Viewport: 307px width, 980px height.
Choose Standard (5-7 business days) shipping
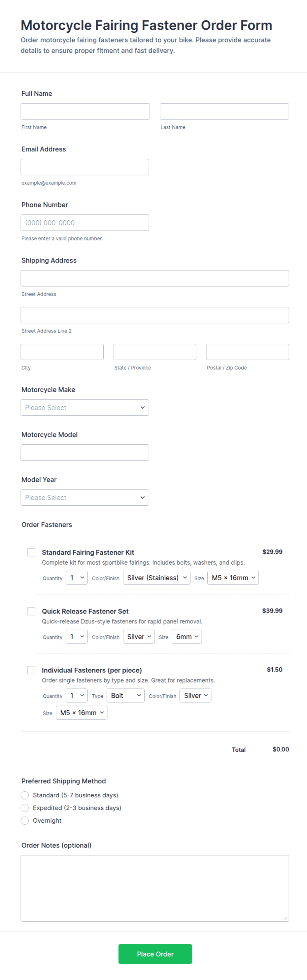point(25,795)
